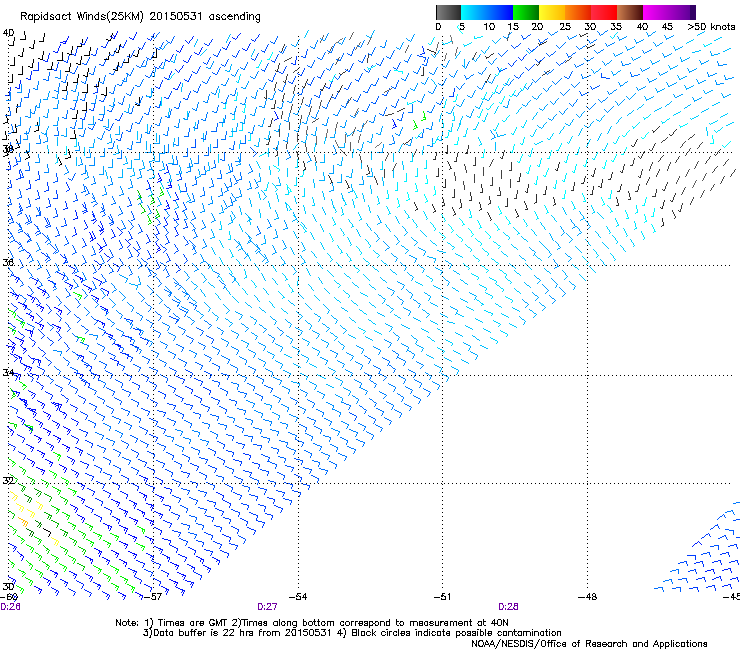Image resolution: width=740 pixels, height=650 pixels.
Task: Click the '>50 knots' legend label
Action: click(x=711, y=27)
